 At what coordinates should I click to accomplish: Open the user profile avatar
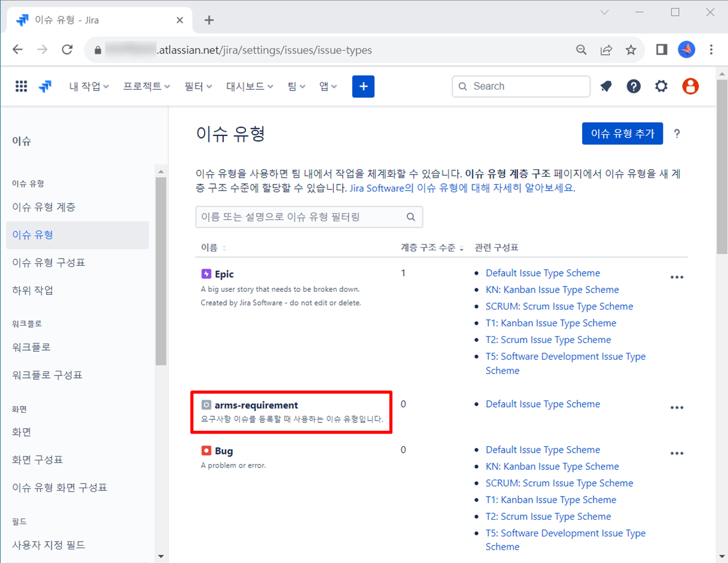point(690,87)
